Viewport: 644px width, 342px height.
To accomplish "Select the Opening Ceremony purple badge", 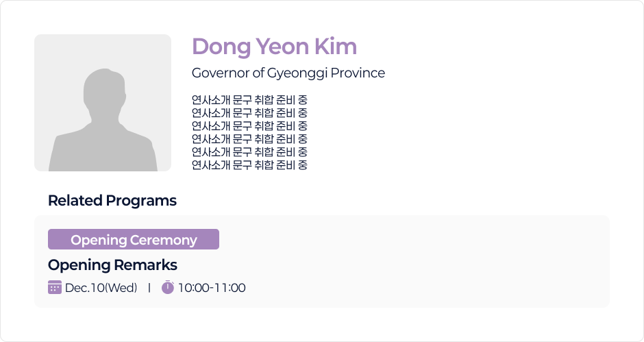I will point(134,240).
